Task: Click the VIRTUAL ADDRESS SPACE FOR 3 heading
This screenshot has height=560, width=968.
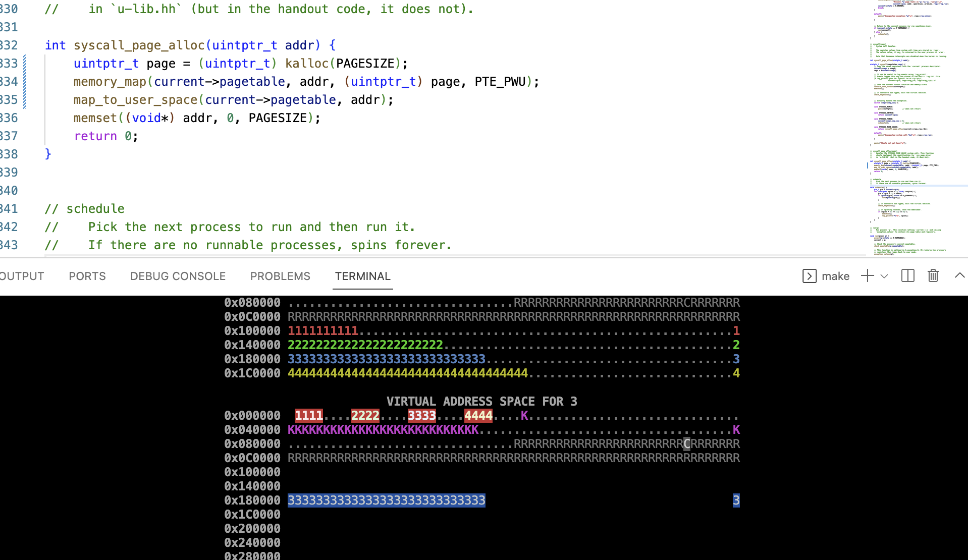Action: [481, 402]
